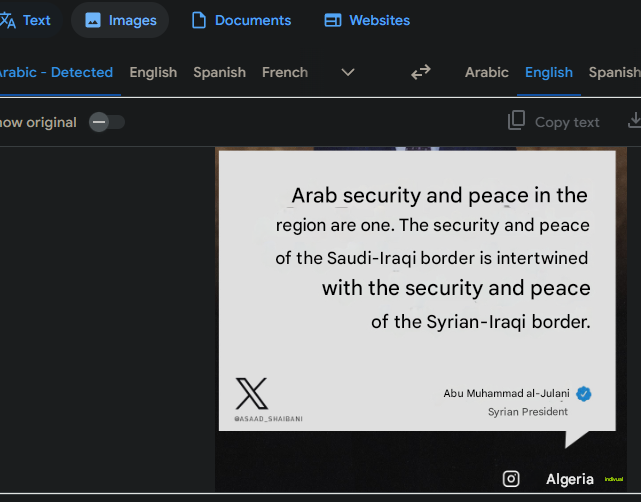Choose French as source language
The height and width of the screenshot is (502, 641).
coord(285,72)
